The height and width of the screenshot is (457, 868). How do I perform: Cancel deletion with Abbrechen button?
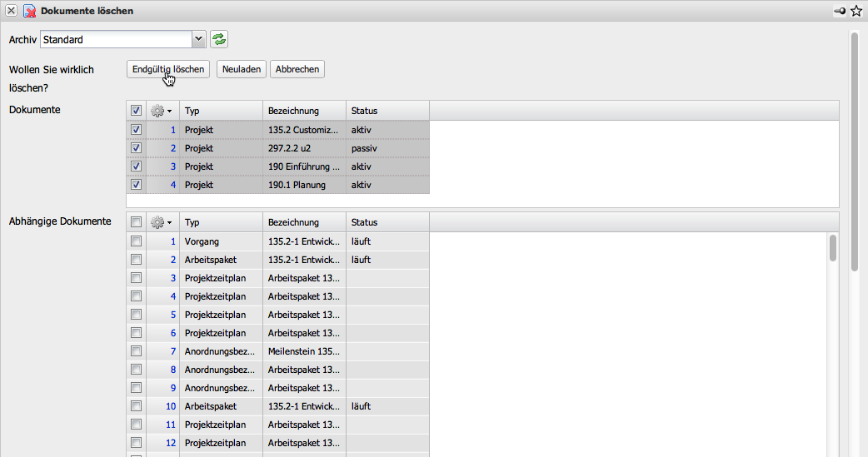(297, 69)
